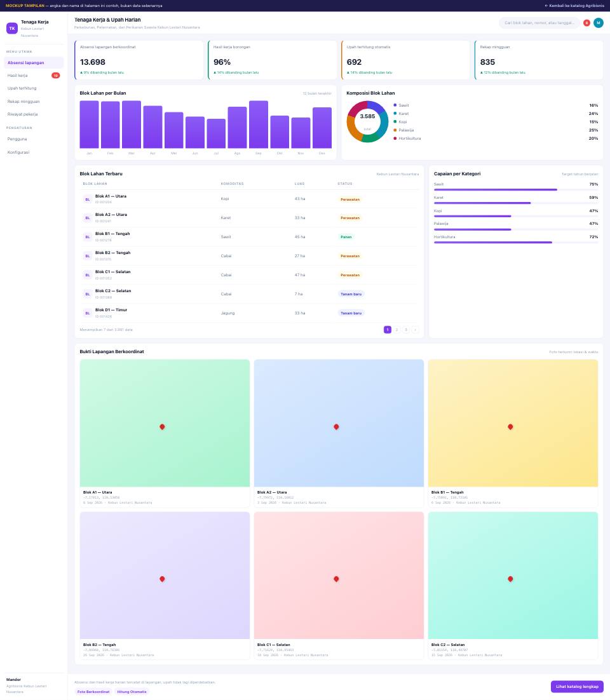The image size is (610, 700).
Task: Click the Palawija legend label
Action: [x=407, y=130]
